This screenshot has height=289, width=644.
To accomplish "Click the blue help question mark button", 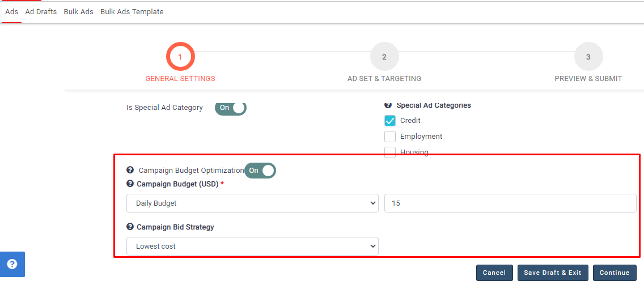I will click(12, 264).
